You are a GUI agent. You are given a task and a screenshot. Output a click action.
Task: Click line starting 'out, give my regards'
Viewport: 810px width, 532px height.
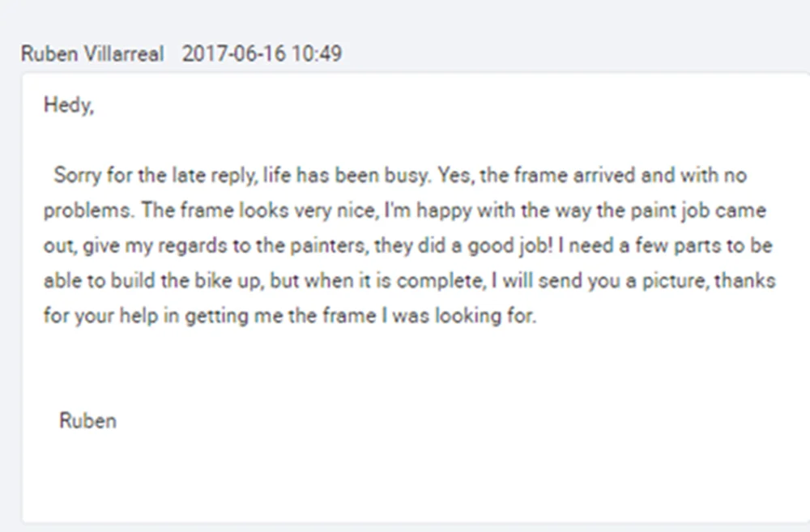[407, 246]
